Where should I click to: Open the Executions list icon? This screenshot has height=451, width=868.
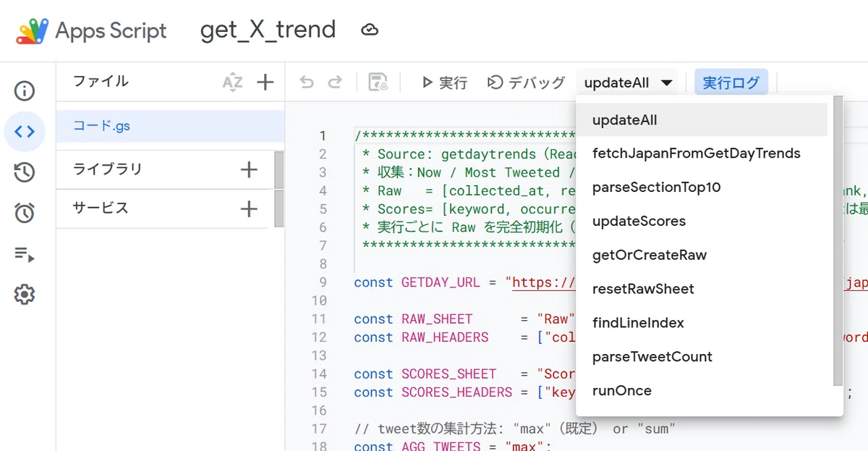[25, 254]
